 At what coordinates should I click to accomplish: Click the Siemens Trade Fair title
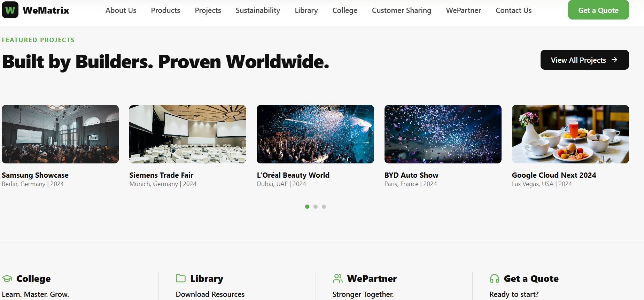(x=161, y=175)
